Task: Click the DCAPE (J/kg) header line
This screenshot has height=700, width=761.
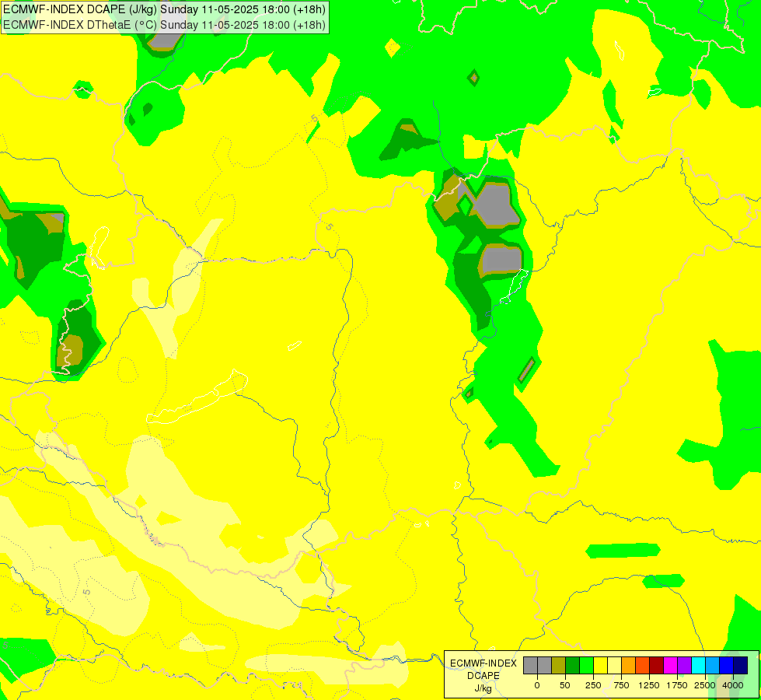Action: pyautogui.click(x=165, y=9)
